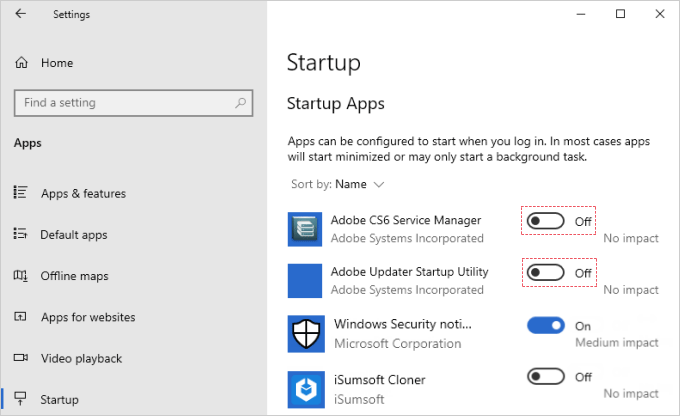The height and width of the screenshot is (416, 680).
Task: Open Apps for websites settings
Action: tap(88, 317)
